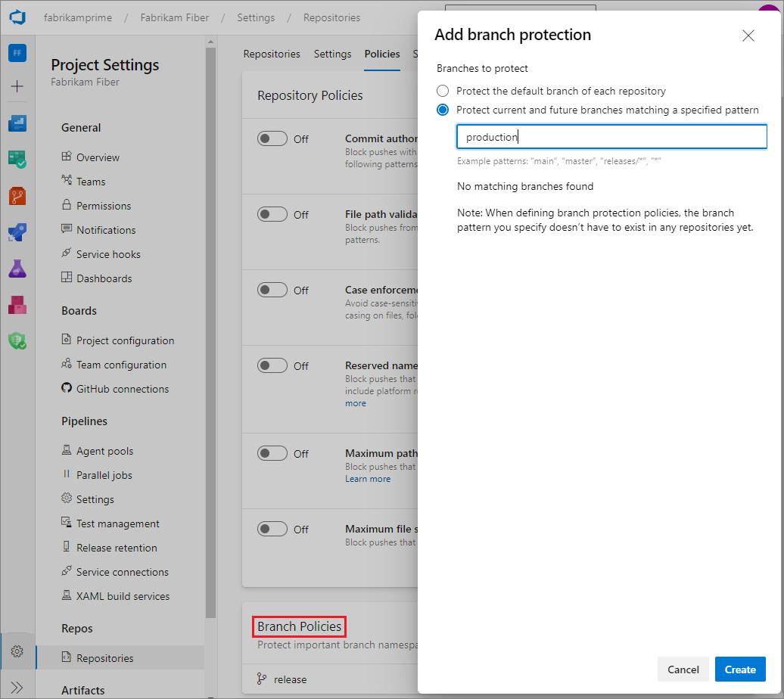Expand the more link under Reserved names
This screenshot has width=784, height=699.
(356, 403)
